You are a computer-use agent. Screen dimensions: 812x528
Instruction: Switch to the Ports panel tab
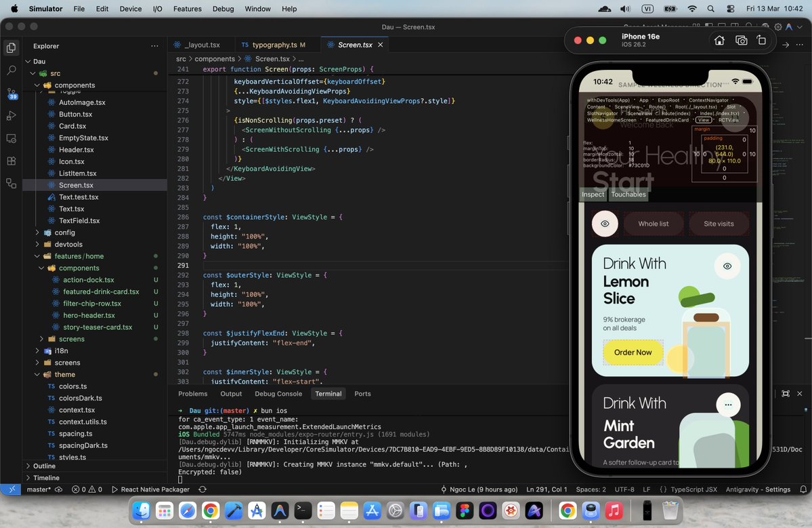click(362, 394)
